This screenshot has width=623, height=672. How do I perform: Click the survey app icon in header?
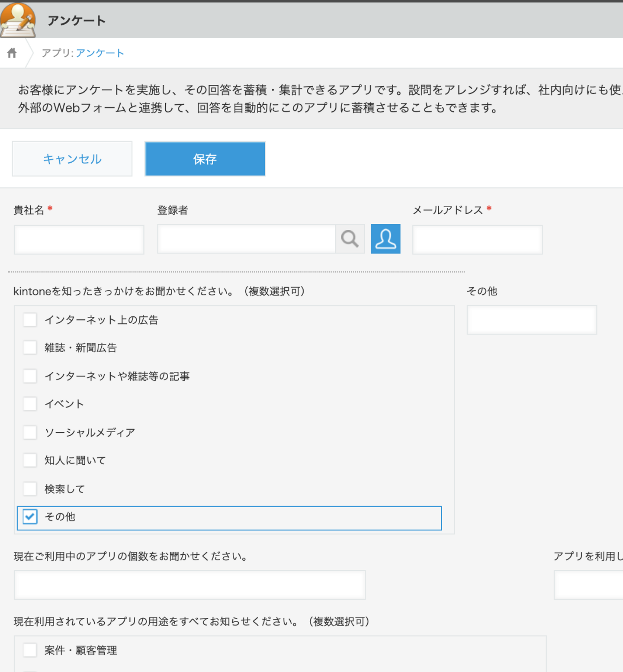[x=18, y=20]
